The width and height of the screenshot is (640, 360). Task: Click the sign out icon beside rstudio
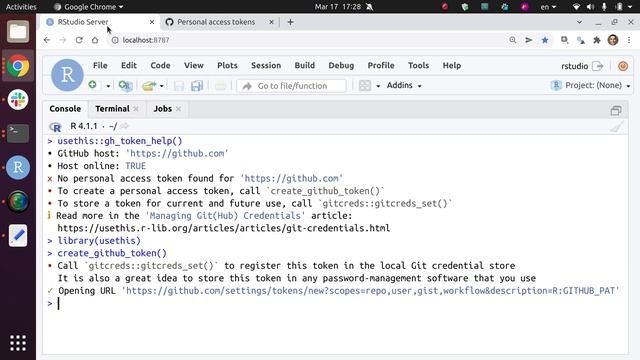(598, 66)
